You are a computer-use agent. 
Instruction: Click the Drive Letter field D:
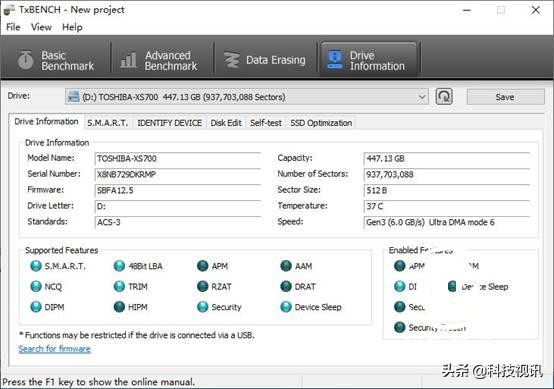tap(178, 206)
